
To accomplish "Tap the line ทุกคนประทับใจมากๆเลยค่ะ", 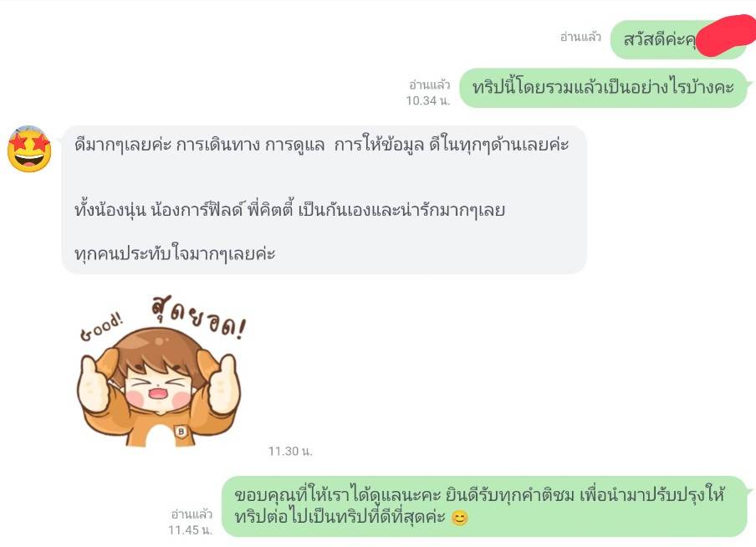I will click(x=175, y=253).
